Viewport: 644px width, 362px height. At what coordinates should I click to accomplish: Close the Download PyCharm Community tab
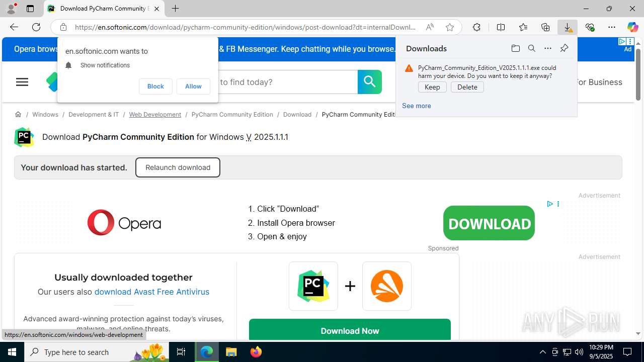[x=156, y=9]
